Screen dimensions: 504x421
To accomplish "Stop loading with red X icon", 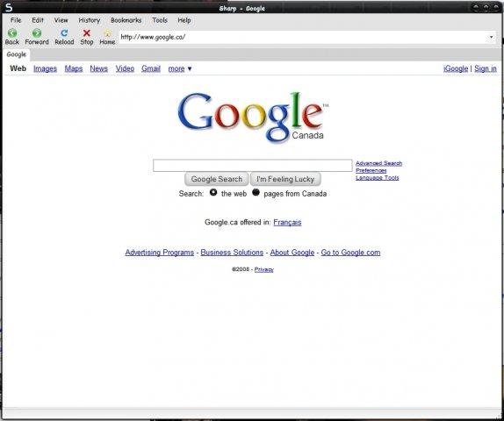I will coord(86,32).
